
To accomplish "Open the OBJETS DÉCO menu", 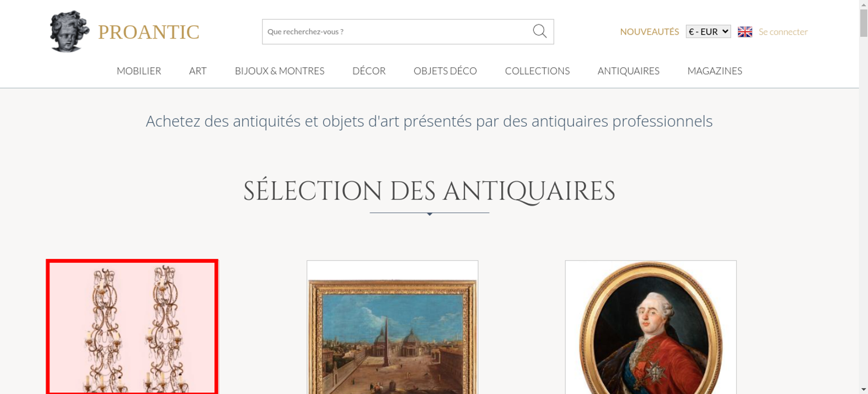I will pos(445,71).
